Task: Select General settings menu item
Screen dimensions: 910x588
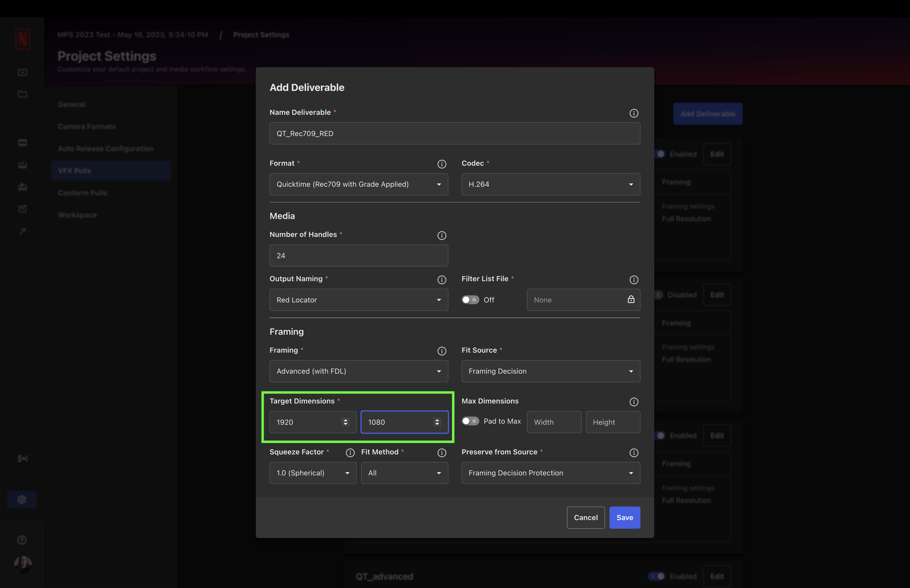Action: click(71, 104)
